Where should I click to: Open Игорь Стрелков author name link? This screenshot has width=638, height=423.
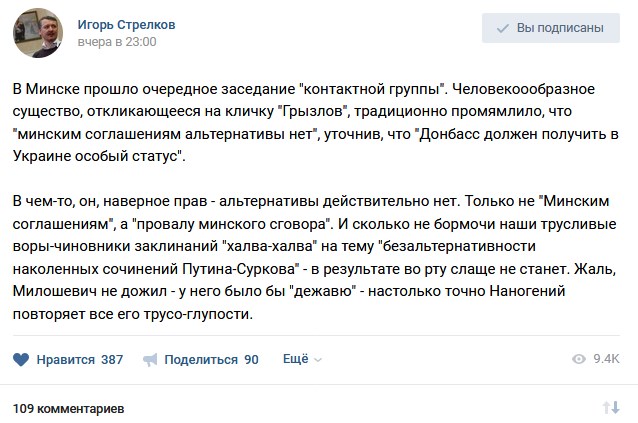click(x=127, y=25)
